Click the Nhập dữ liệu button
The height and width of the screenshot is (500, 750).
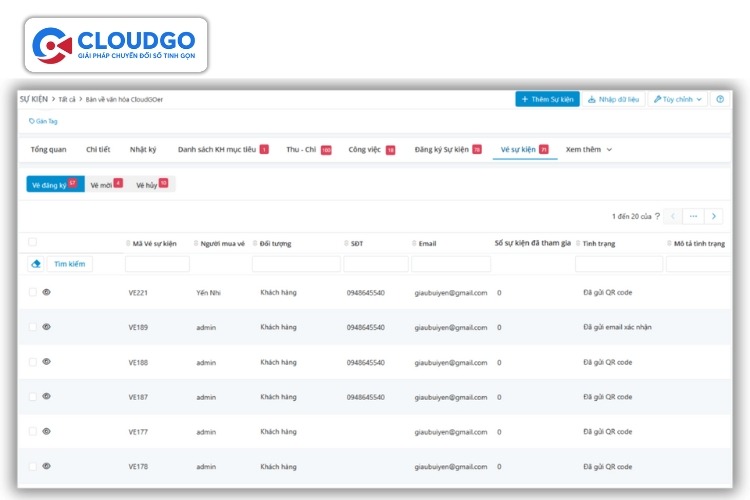[613, 100]
